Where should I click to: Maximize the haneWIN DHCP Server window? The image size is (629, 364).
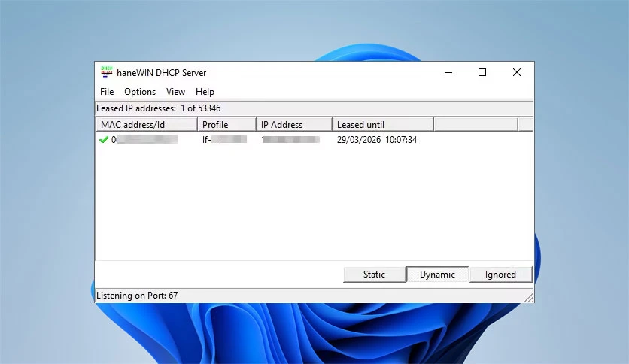pos(482,72)
